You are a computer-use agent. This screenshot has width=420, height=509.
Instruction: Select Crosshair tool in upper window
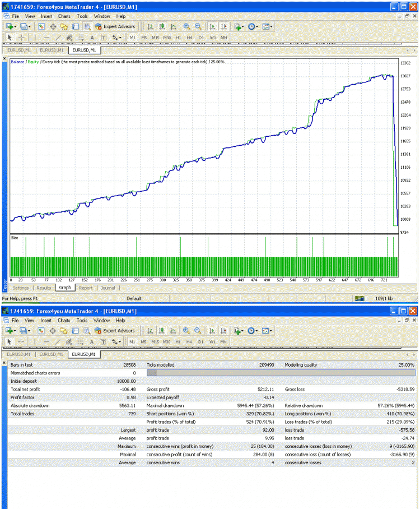(21, 38)
